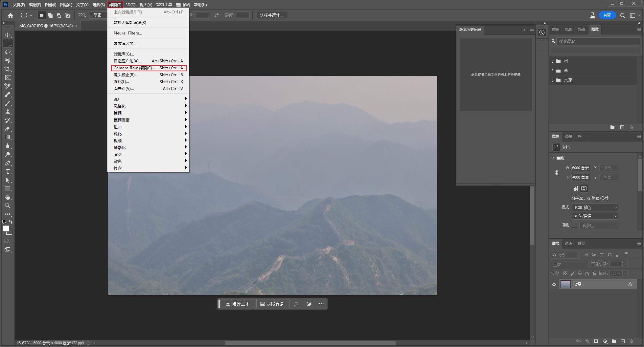644x347 pixels.
Task: Open more options in contextual taskbar
Action: 321,304
